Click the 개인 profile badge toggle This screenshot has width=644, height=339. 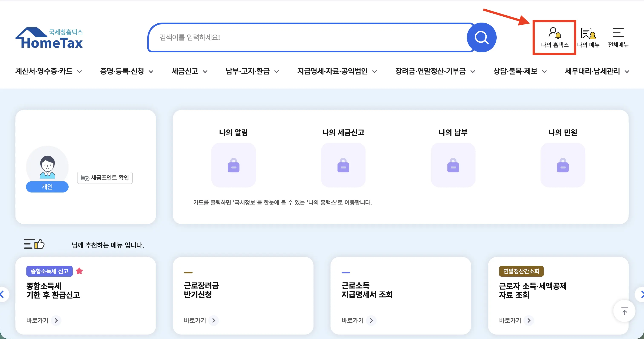(47, 187)
